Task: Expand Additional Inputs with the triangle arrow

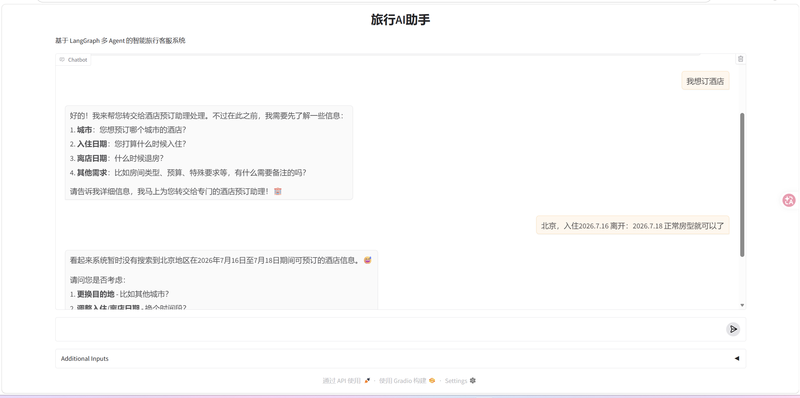Action: point(737,358)
